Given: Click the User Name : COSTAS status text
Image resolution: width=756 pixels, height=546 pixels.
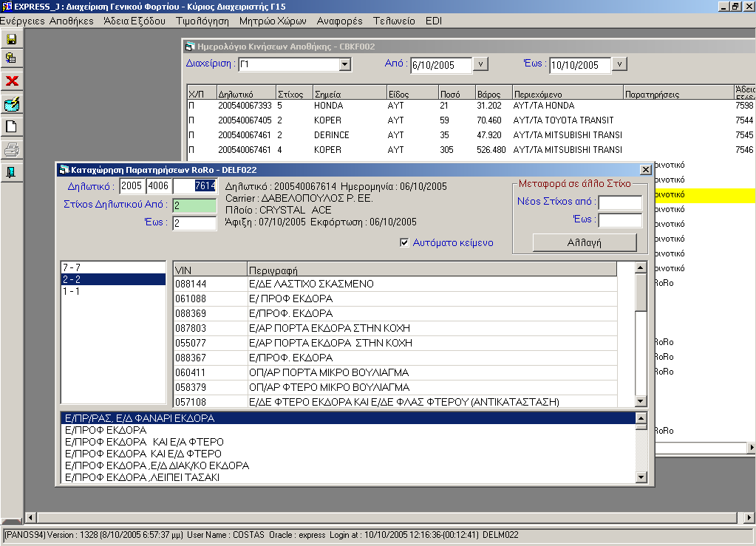Looking at the screenshot, I should pyautogui.click(x=225, y=535).
